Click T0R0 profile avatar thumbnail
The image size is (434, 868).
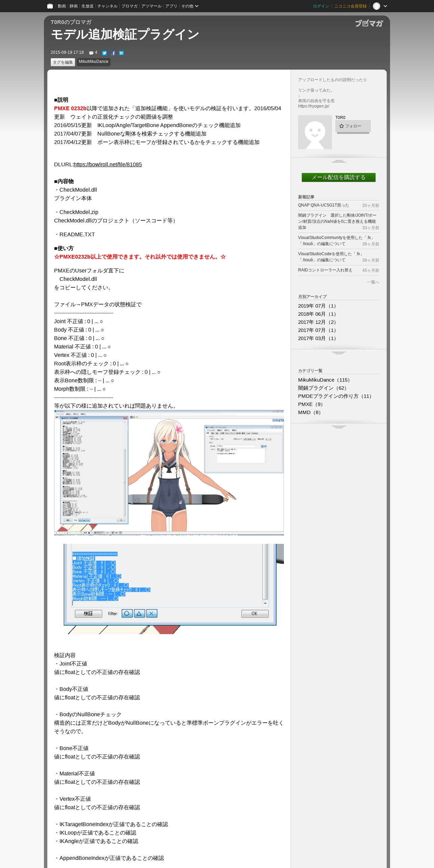point(315,132)
